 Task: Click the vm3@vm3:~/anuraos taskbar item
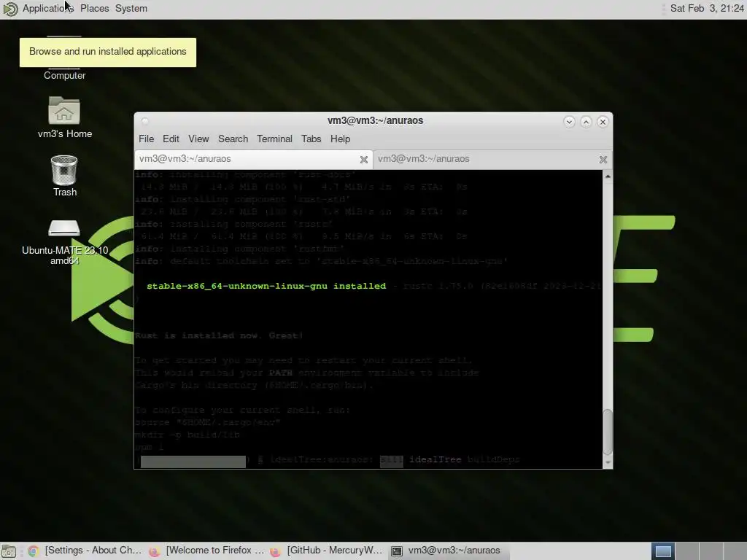[x=449, y=551]
